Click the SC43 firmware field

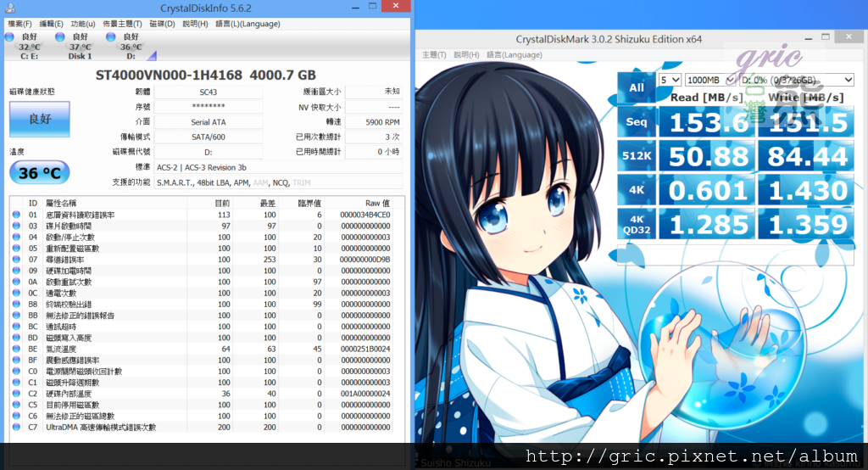[209, 92]
